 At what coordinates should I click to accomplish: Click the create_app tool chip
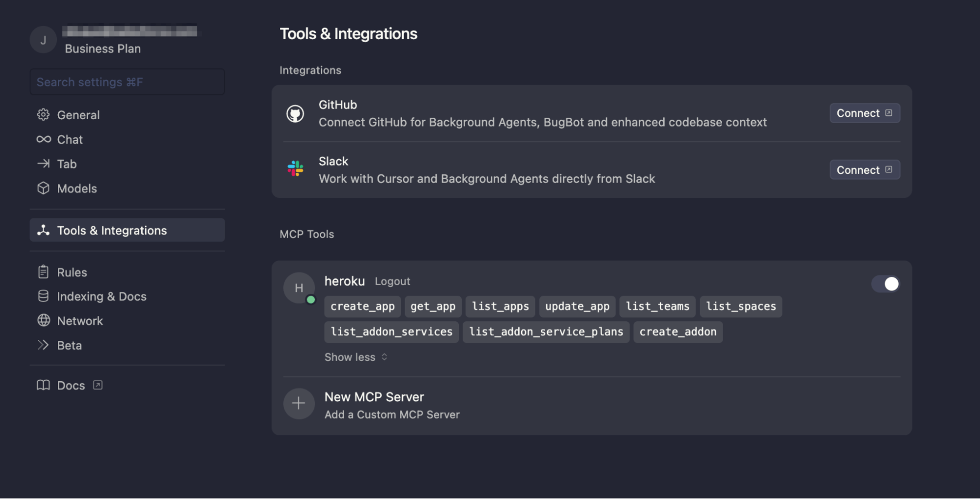tap(362, 306)
